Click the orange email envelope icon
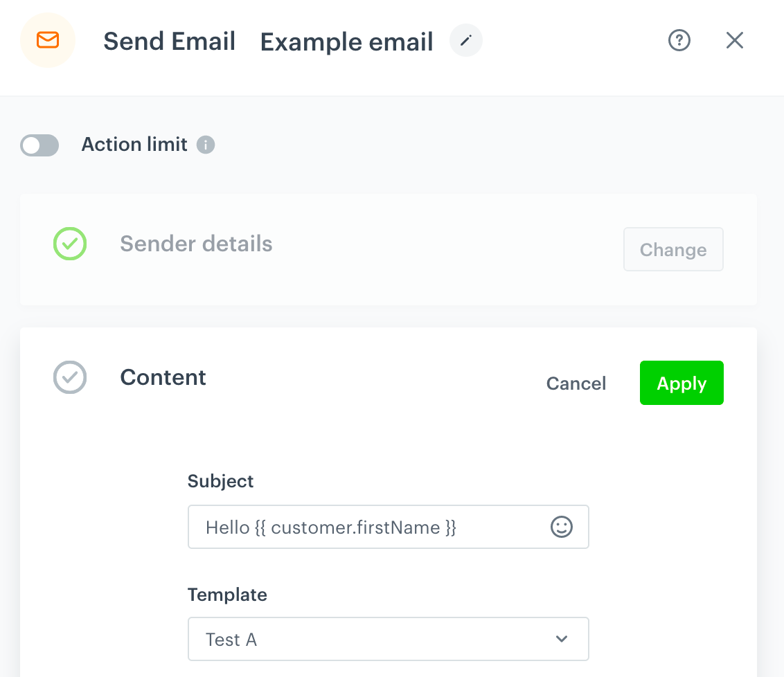Viewport: 784px width, 677px height. pos(47,40)
